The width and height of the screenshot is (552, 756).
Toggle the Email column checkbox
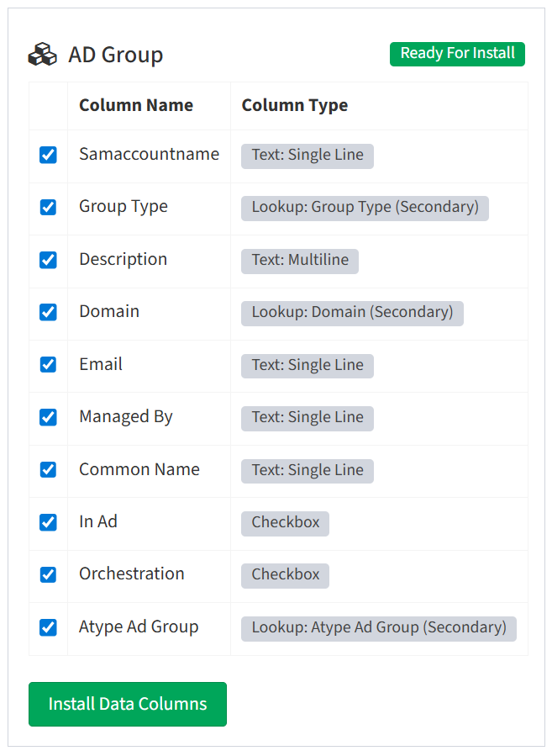click(48, 365)
